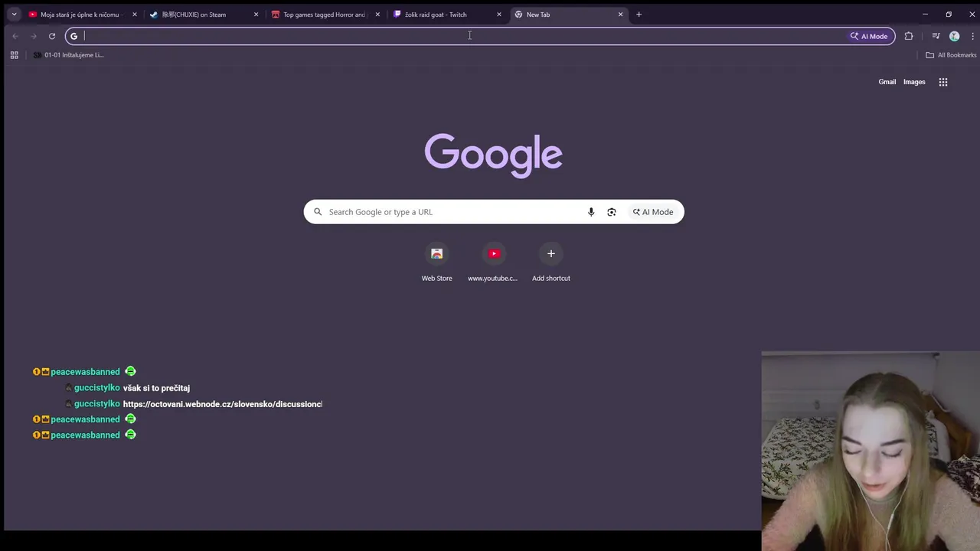Image resolution: width=980 pixels, height=551 pixels.
Task: Open a new browser tab with plus
Action: (639, 14)
